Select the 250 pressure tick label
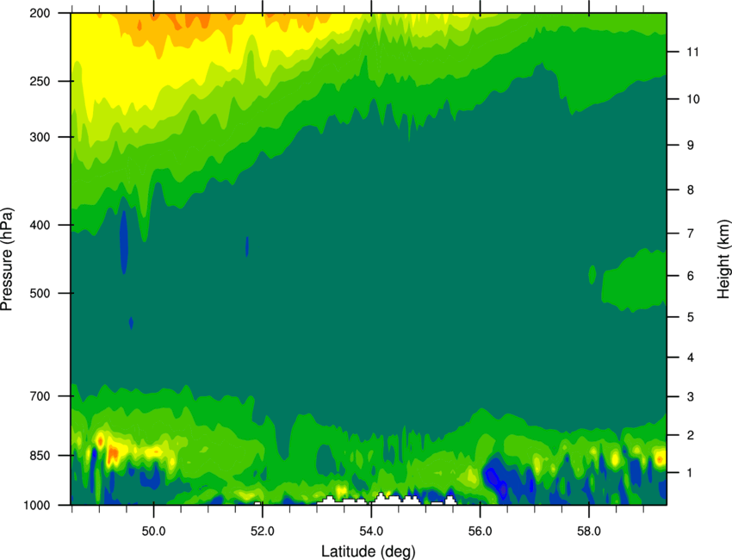732x560 pixels. (40, 81)
